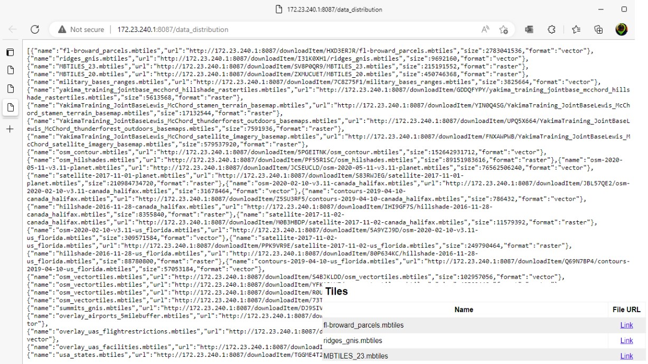This screenshot has height=364, width=648.
Task: Minimize the browser window
Action: [601, 9]
